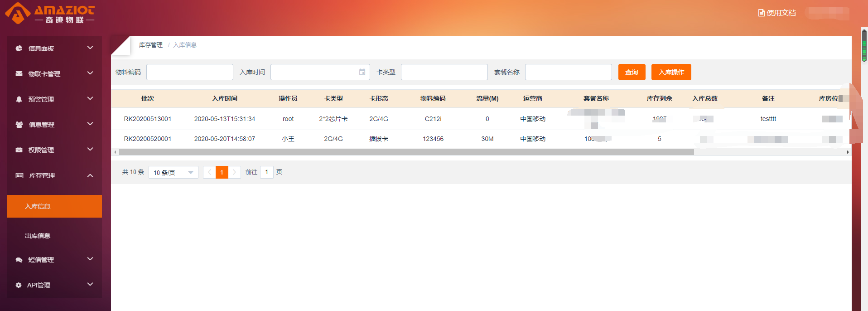Screen dimensions: 868x311
Task: Click the calendar icon in 入库时间 field
Action: point(362,72)
